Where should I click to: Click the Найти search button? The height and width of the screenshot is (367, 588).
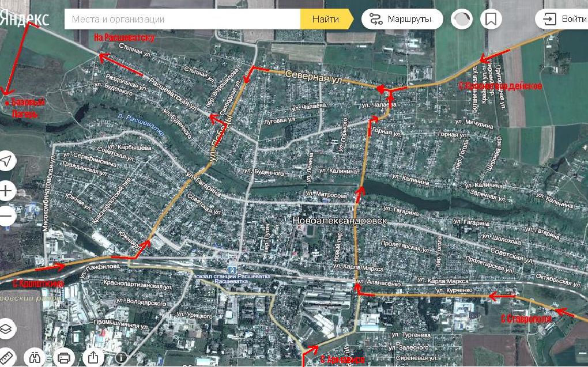326,19
